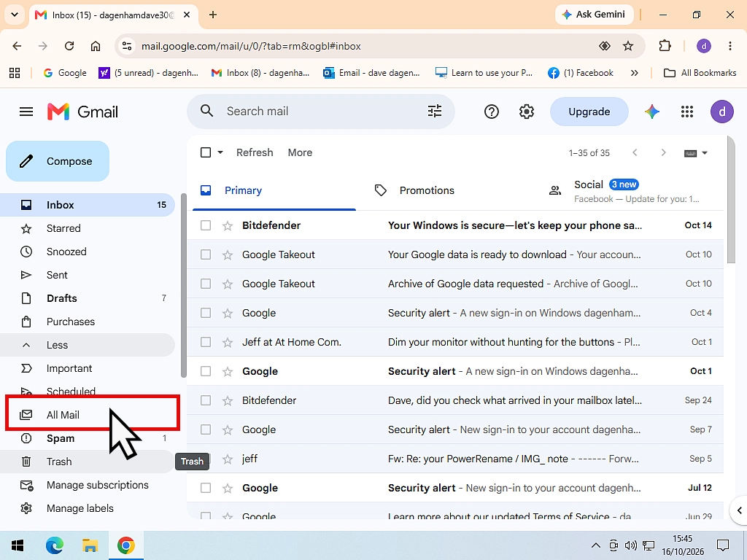Image resolution: width=747 pixels, height=560 pixels.
Task: Switch to the Promotions tab
Action: pos(449,191)
